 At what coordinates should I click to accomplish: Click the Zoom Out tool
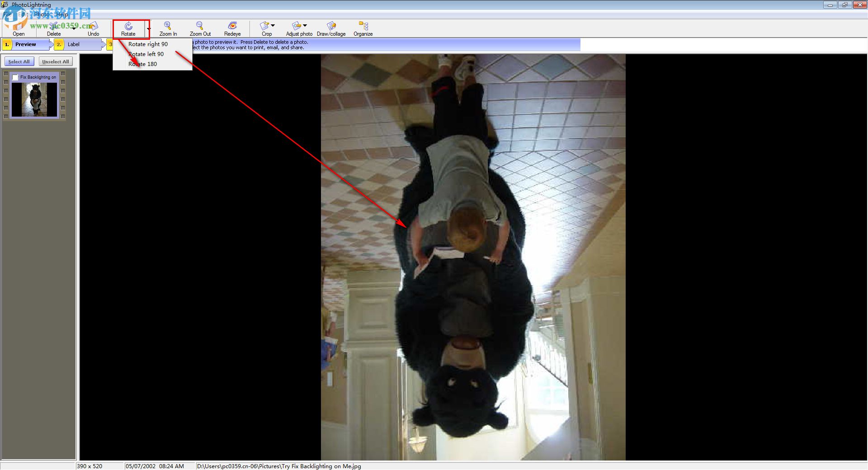point(200,28)
